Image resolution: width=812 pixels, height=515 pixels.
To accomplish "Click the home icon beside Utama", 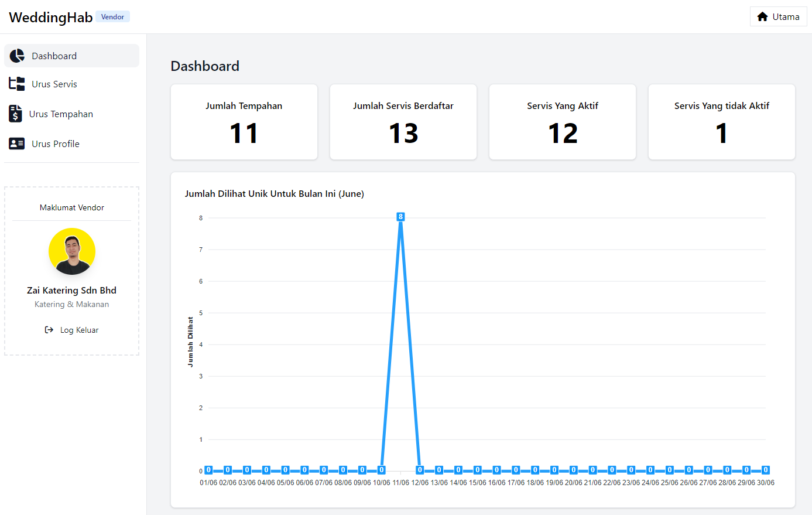I will tap(762, 16).
